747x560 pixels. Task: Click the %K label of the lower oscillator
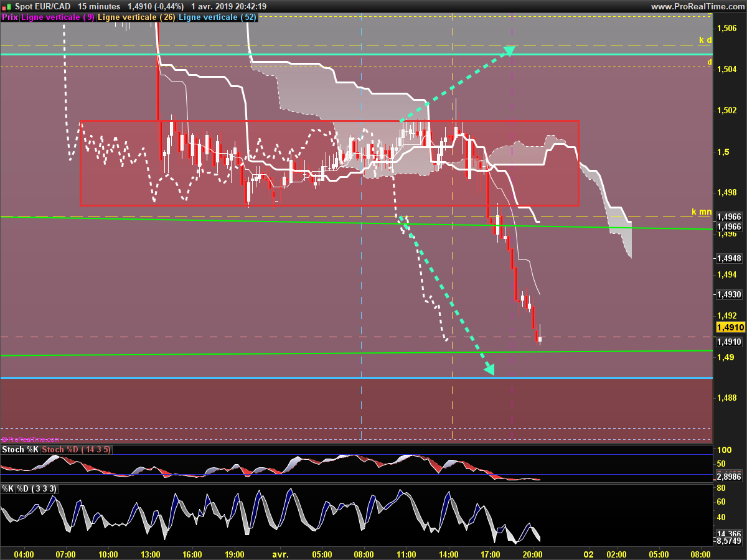click(x=7, y=488)
